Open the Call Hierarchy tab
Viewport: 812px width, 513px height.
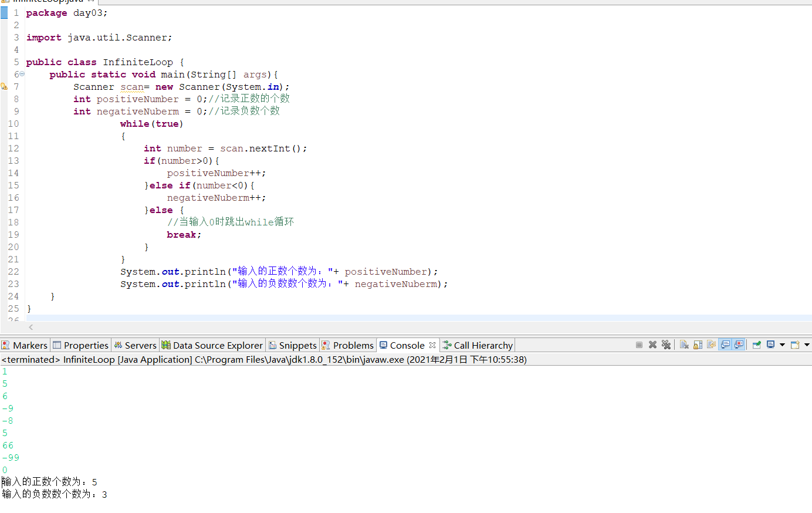(x=478, y=345)
